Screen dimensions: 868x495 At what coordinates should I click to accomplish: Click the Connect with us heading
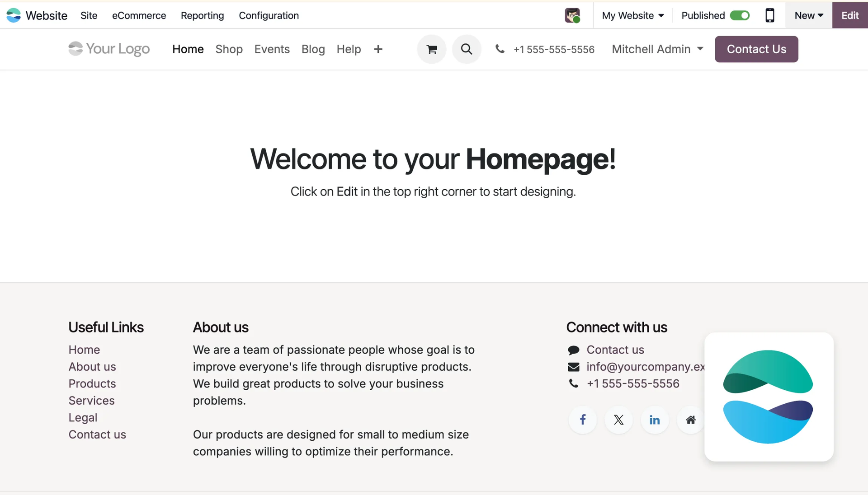click(x=617, y=327)
